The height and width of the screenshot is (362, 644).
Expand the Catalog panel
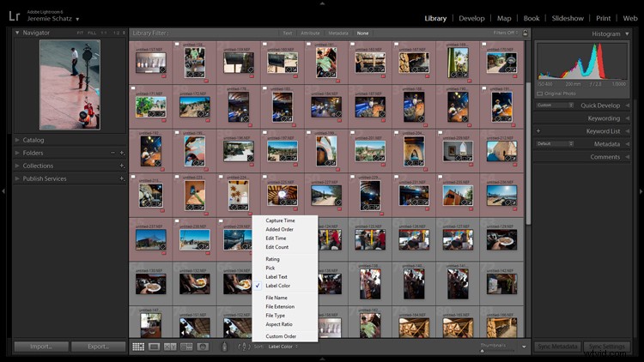click(17, 140)
